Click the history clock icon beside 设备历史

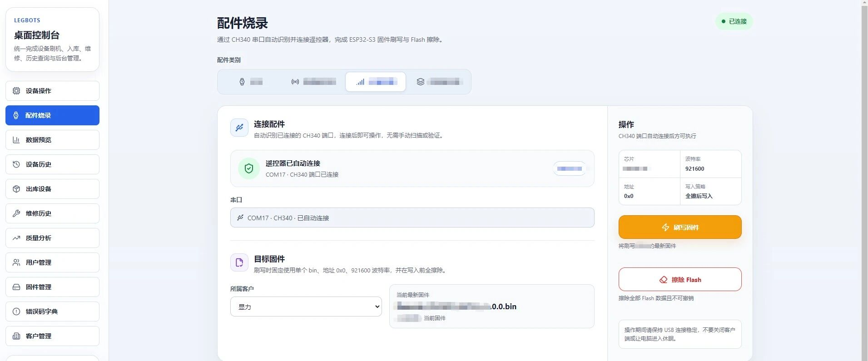point(16,164)
